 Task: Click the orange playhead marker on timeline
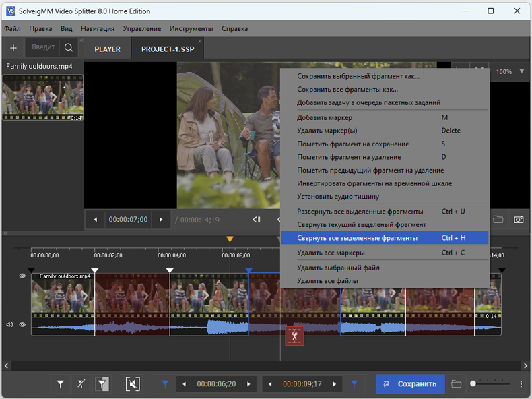(230, 239)
